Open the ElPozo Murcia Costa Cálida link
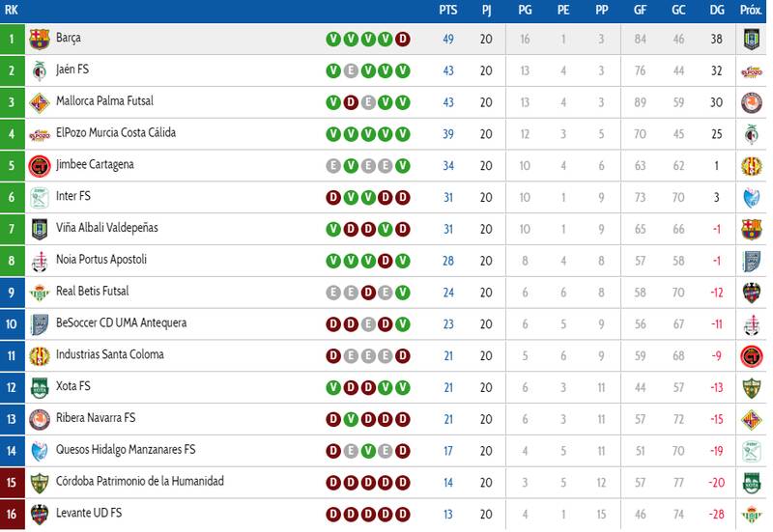Viewport: 773px width, 532px height. pyautogui.click(x=115, y=133)
